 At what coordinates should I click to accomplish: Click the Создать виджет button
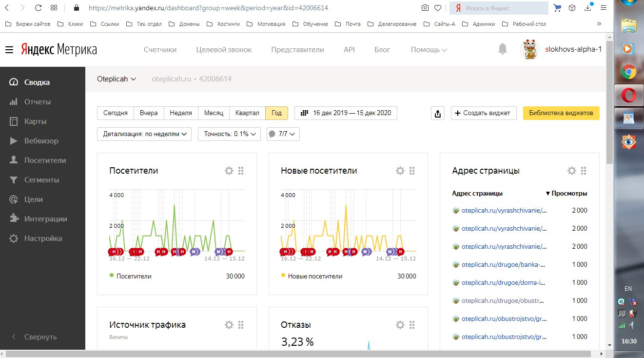(483, 113)
